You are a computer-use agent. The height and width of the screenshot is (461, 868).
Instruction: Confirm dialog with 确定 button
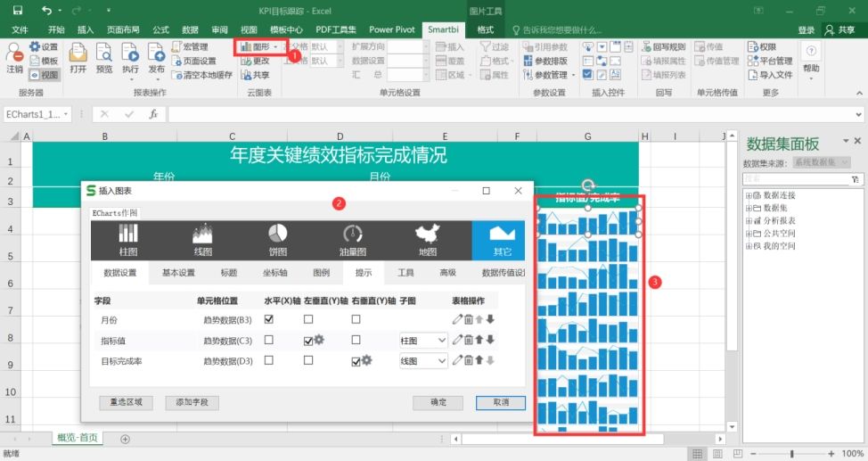(438, 402)
